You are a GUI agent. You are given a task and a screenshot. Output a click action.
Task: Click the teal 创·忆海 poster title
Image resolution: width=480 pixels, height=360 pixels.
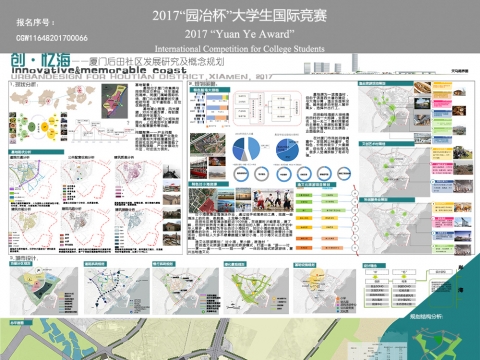(x=40, y=60)
